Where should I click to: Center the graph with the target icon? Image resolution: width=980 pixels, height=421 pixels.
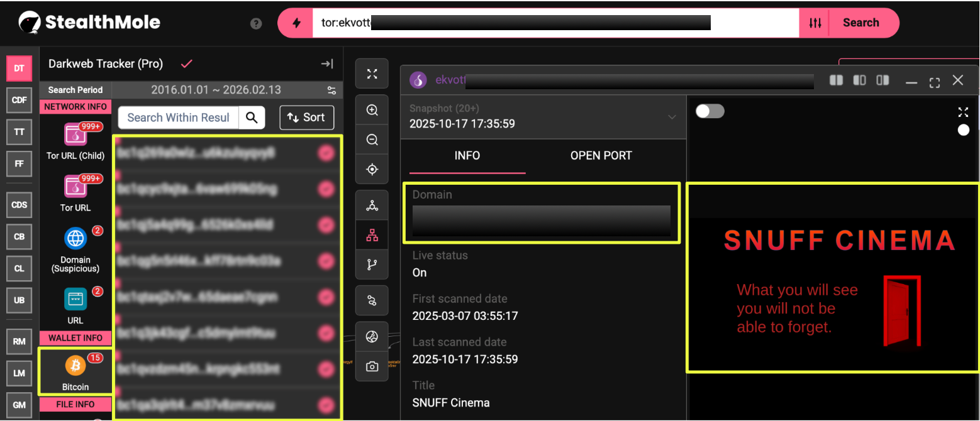[372, 169]
